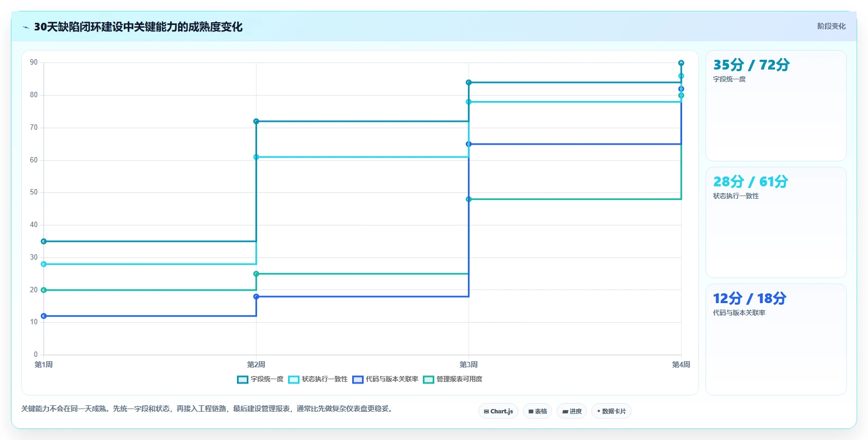Select the 状态执行一致性 point at 第3周 (78)
The width and height of the screenshot is (868, 440).
pyautogui.click(x=469, y=102)
